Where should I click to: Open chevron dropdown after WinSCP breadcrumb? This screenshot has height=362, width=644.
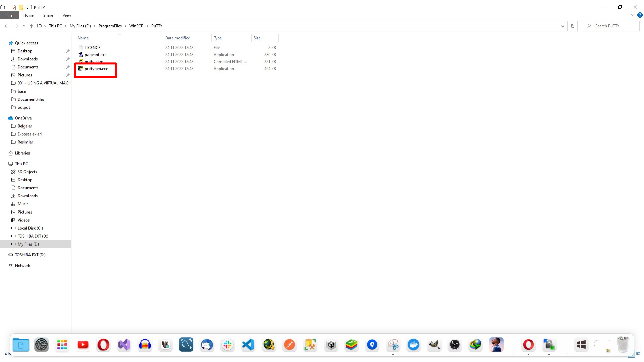(x=147, y=26)
